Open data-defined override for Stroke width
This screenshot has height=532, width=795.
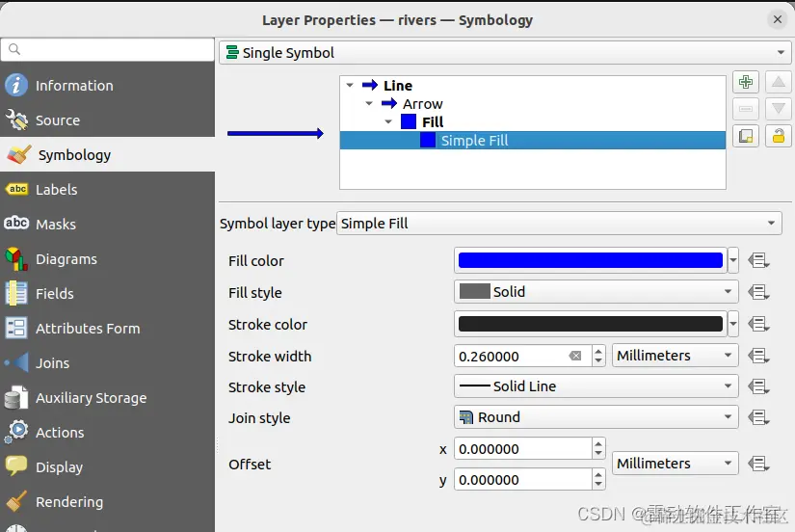pos(758,356)
